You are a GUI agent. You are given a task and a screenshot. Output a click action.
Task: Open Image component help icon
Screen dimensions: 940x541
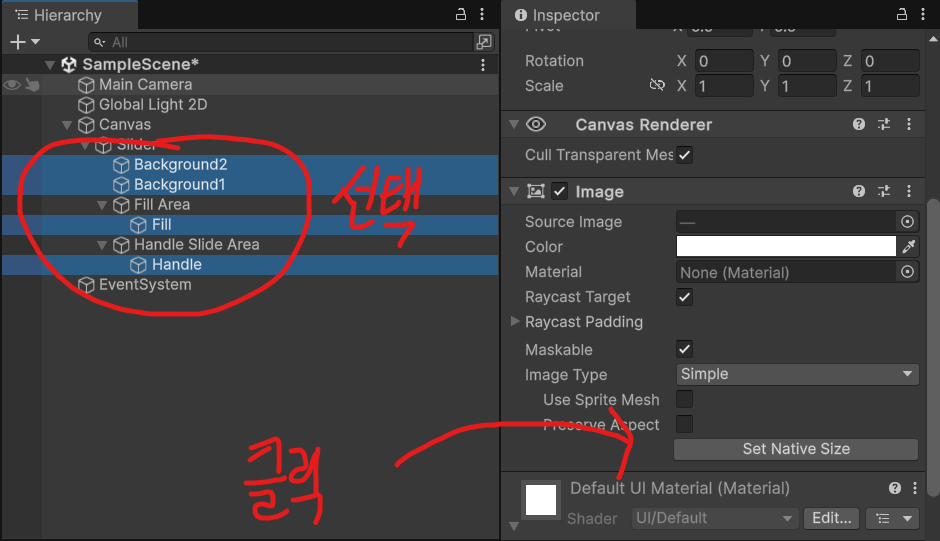[859, 191]
